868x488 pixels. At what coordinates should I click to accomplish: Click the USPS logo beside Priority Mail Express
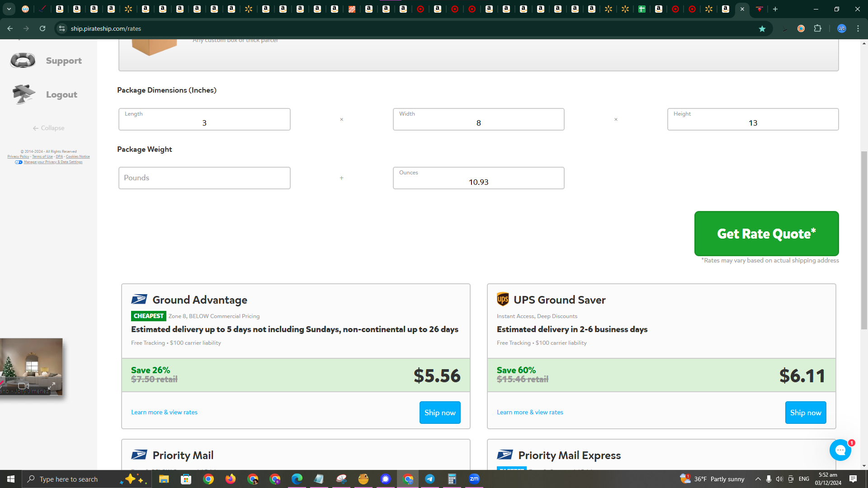coord(505,455)
